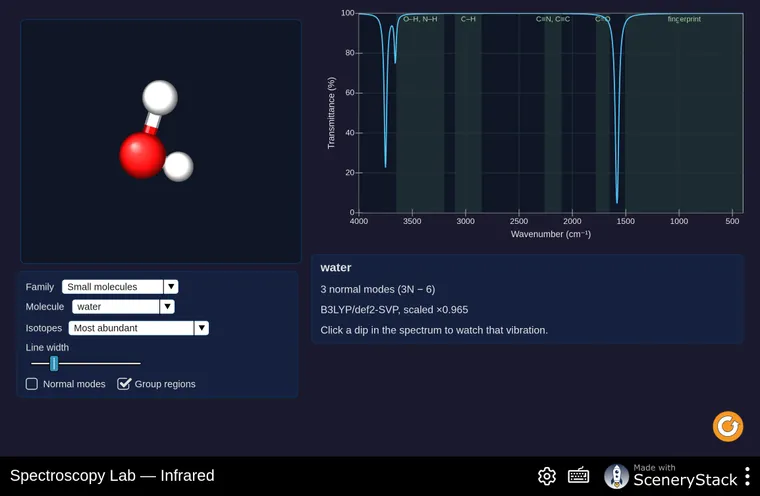This screenshot has width=760, height=496.
Task: Click the O–H, N–H region label
Action: tap(420, 19)
